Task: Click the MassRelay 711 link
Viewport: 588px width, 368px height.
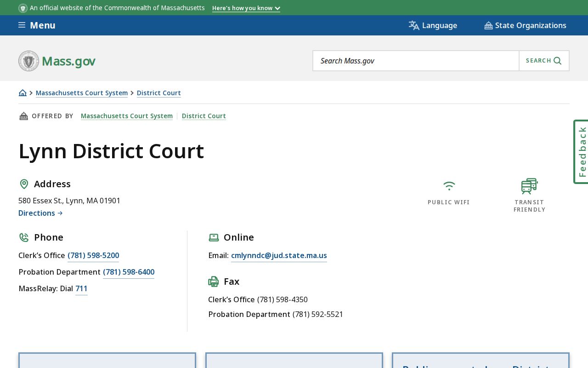Action: point(81,288)
